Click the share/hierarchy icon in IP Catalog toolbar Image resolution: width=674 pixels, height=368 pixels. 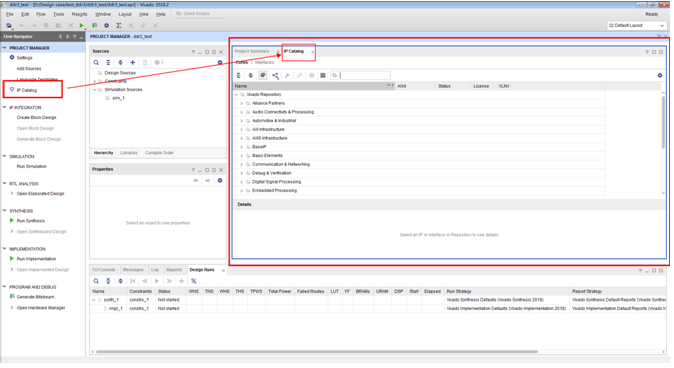[x=275, y=75]
